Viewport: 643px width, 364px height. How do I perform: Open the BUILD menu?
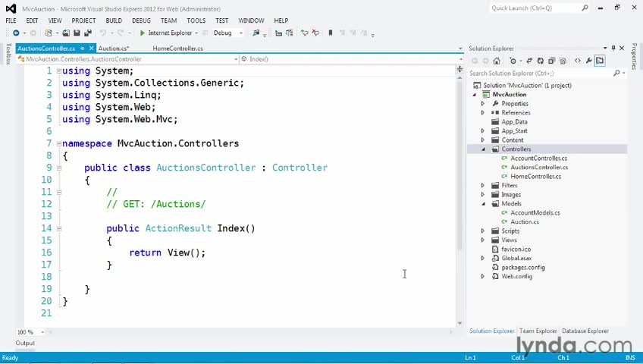coord(114,20)
